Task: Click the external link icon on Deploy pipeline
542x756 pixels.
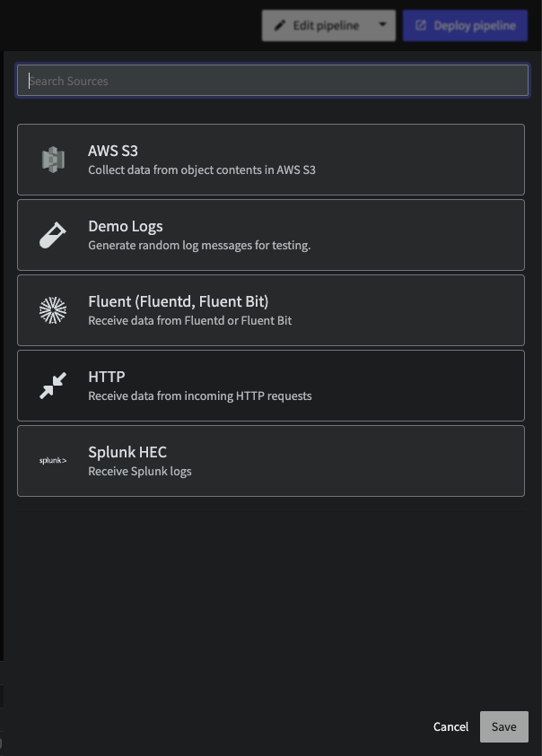Action: point(420,25)
